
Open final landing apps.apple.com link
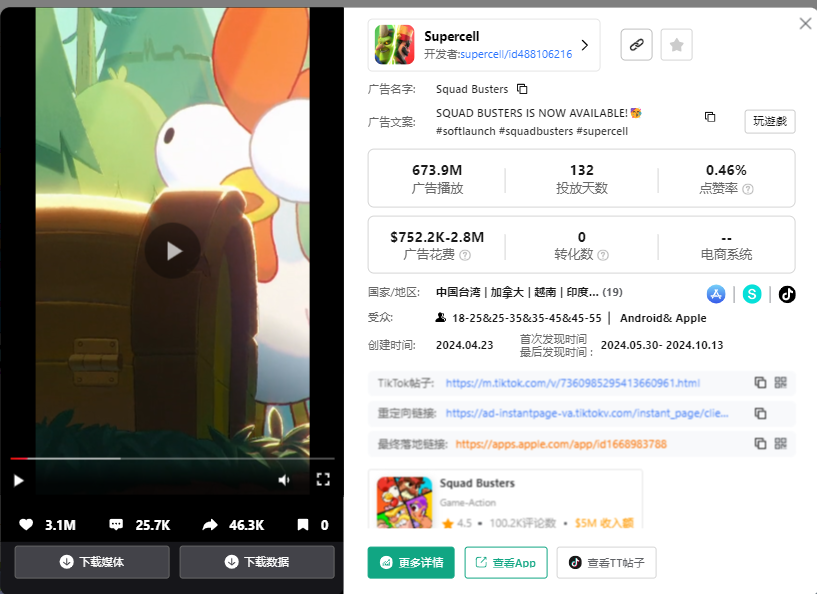click(561, 444)
